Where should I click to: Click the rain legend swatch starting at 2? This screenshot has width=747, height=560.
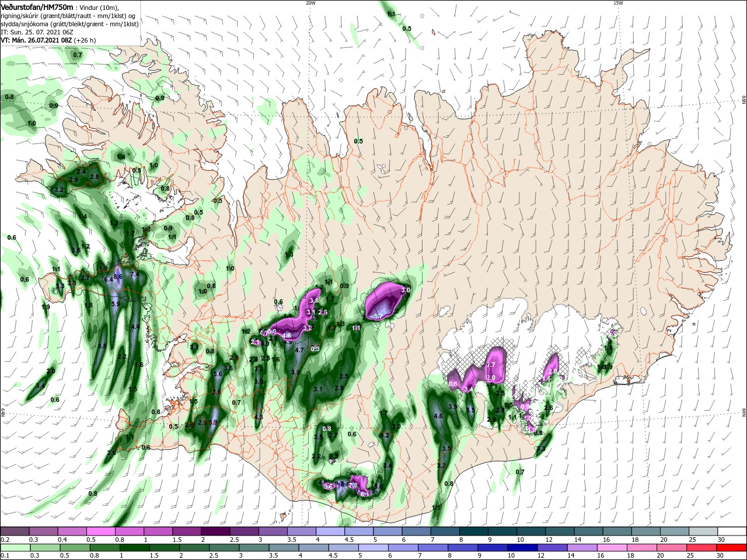(194, 547)
